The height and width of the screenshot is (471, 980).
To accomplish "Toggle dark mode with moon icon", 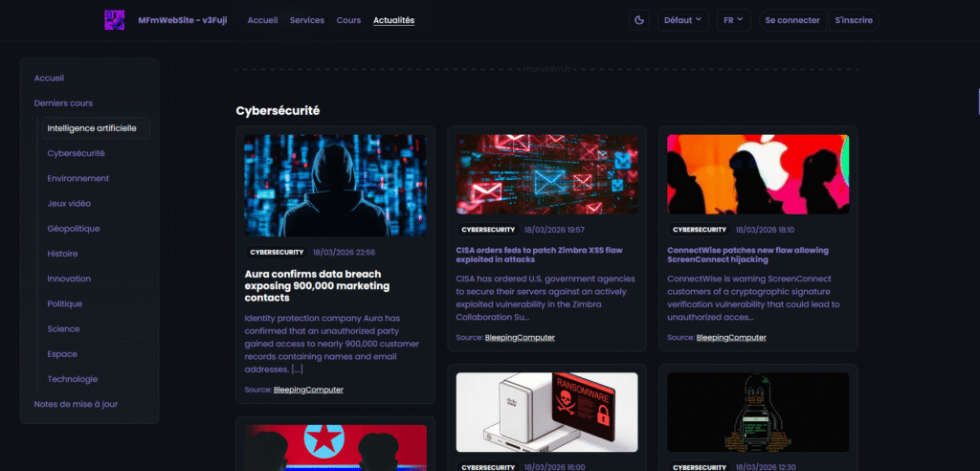I will pos(639,20).
